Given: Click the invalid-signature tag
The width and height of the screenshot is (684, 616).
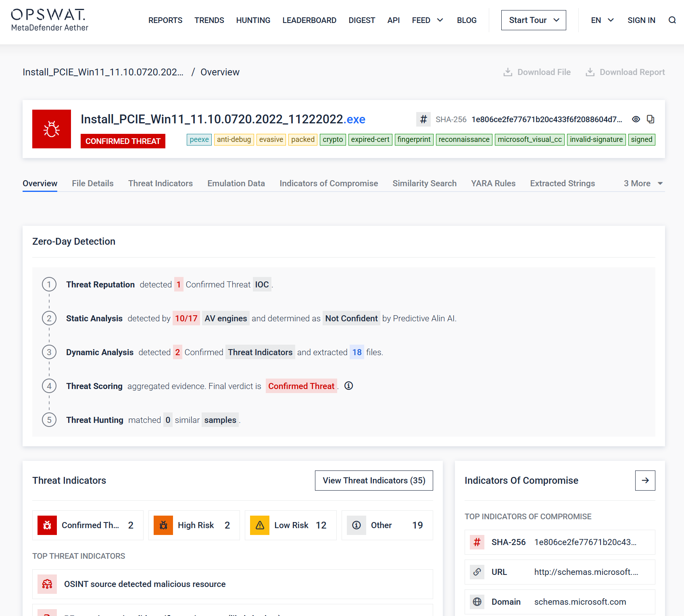Looking at the screenshot, I should pos(596,139).
